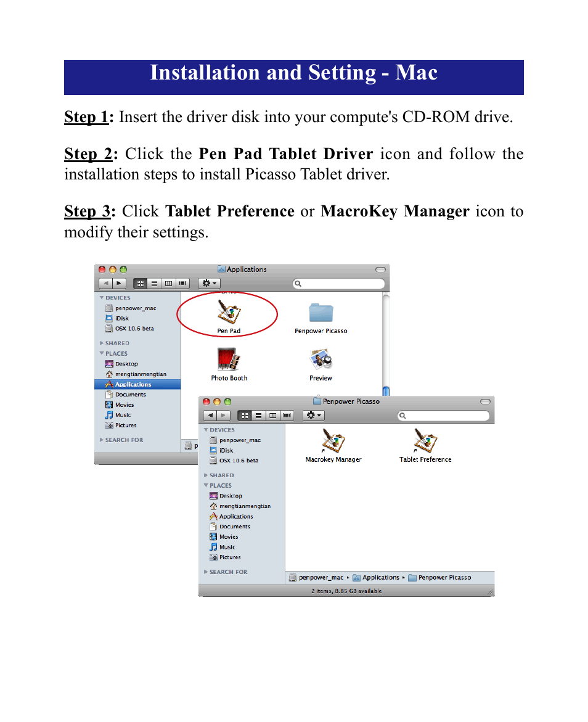This screenshot has width=588, height=722.
Task: Select iDisk in Applications window sidebar
Action: 137,318
